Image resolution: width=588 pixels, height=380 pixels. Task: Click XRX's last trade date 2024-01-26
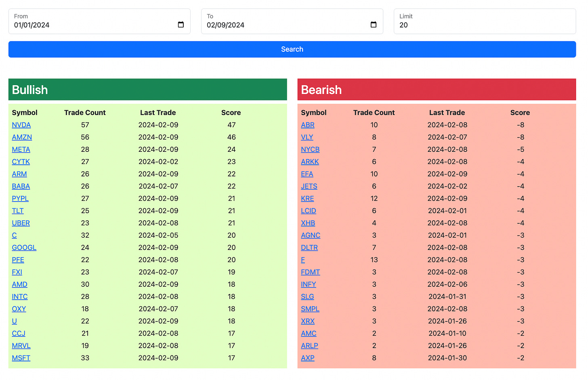(x=447, y=321)
